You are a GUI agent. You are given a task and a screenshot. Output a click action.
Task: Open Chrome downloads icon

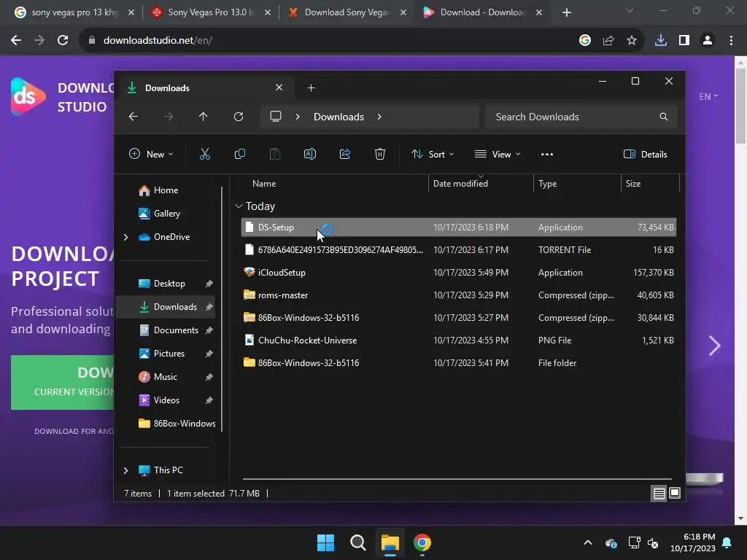coord(661,41)
